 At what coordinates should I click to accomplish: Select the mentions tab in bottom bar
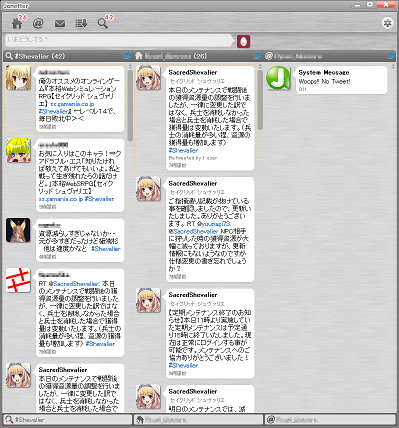pos(330,420)
